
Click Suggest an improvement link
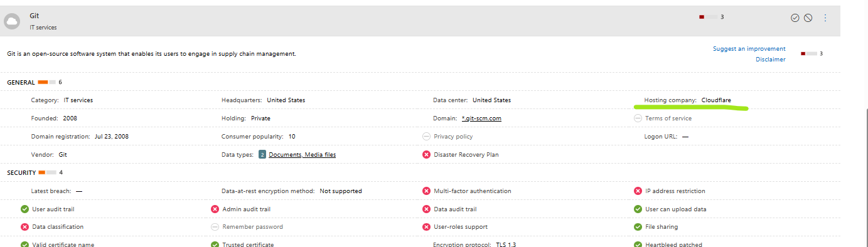(749, 48)
